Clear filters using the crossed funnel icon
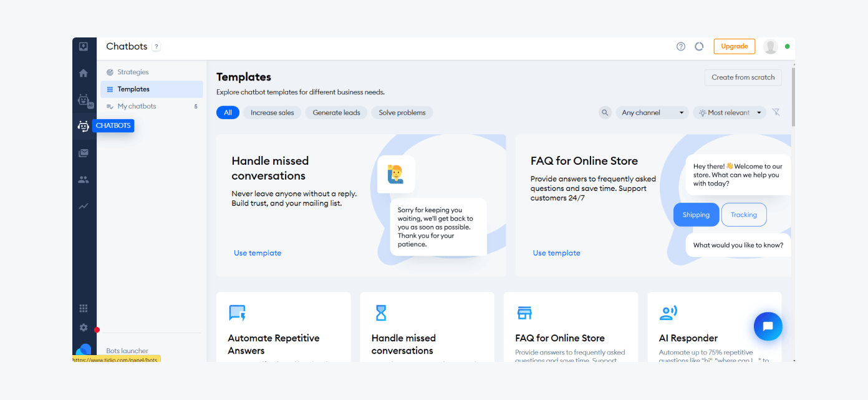868x400 pixels. [x=776, y=112]
